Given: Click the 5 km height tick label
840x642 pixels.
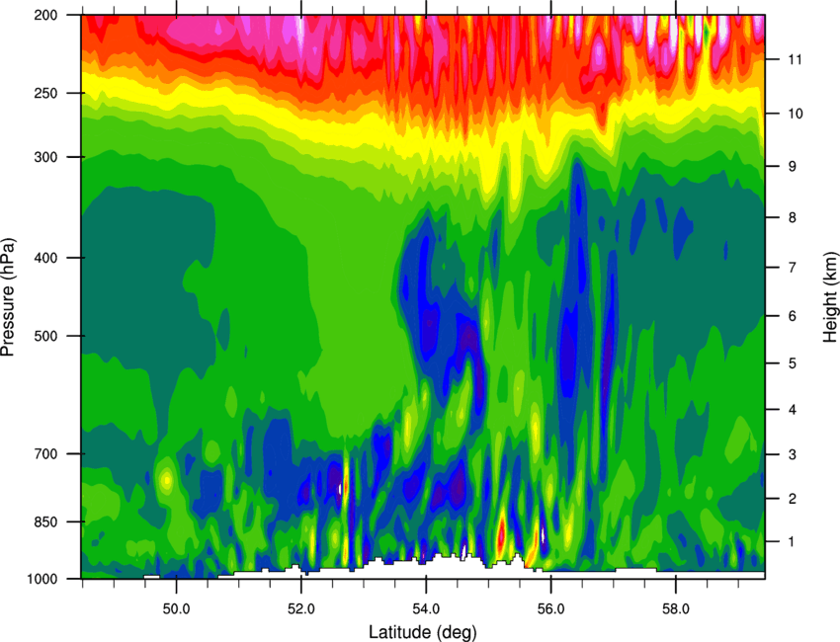Looking at the screenshot, I should click(793, 363).
